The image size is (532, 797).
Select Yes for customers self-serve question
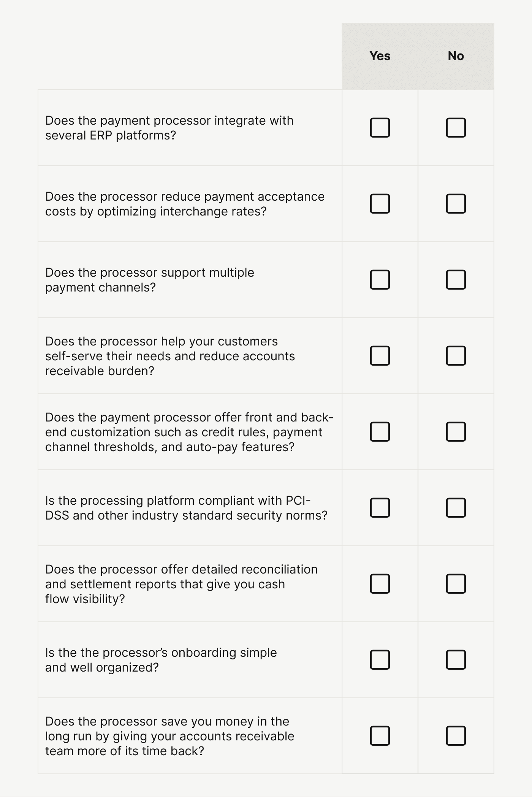pos(380,356)
